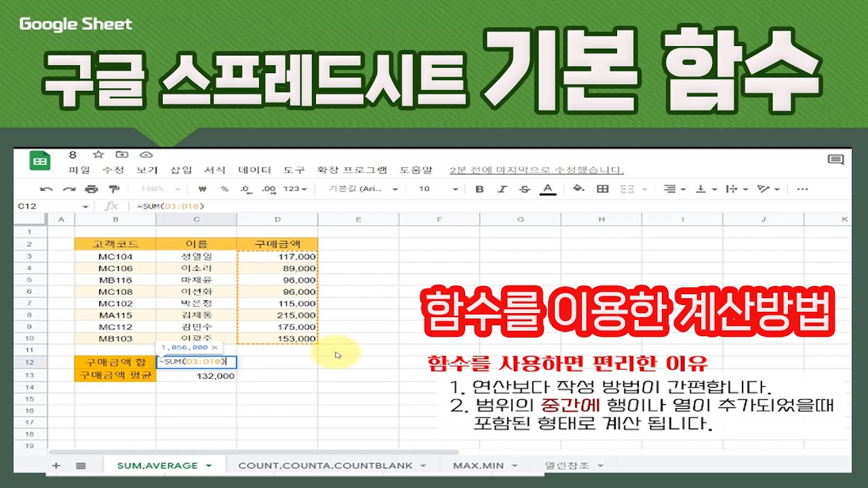The image size is (868, 488).
Task: Open the all sheets list
Action: coord(81,466)
